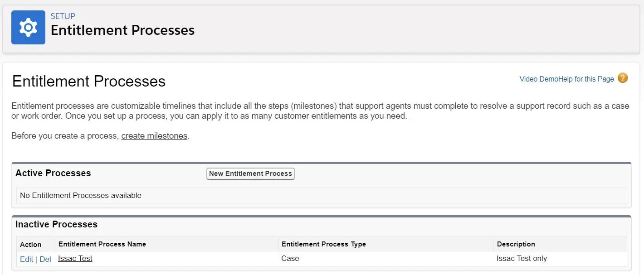Viewport: 644px width, 275px height.
Task: Delete the Issac Test process via Del
Action: tap(45, 259)
